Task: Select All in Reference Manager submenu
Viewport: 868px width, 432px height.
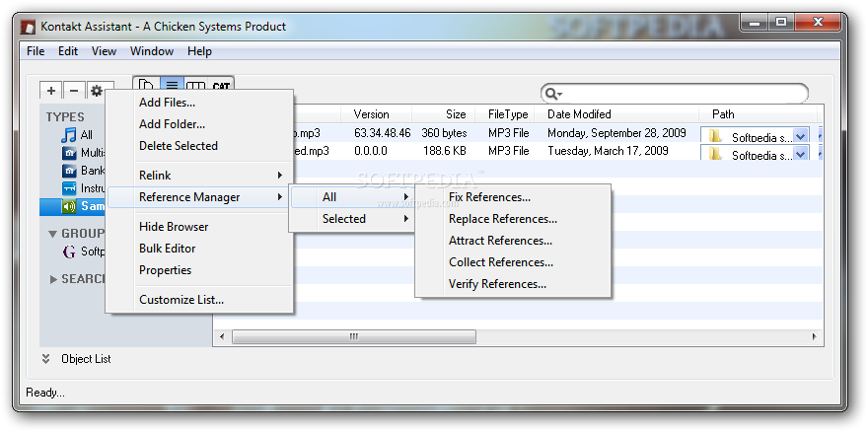Action: click(x=352, y=197)
